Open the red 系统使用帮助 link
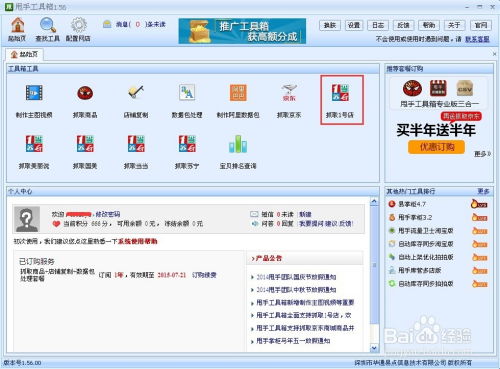This screenshot has width=500, height=369. click(137, 241)
